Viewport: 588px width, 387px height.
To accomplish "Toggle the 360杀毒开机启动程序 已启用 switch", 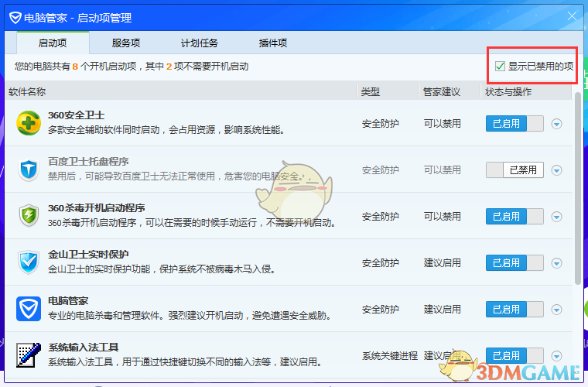I will point(514,217).
